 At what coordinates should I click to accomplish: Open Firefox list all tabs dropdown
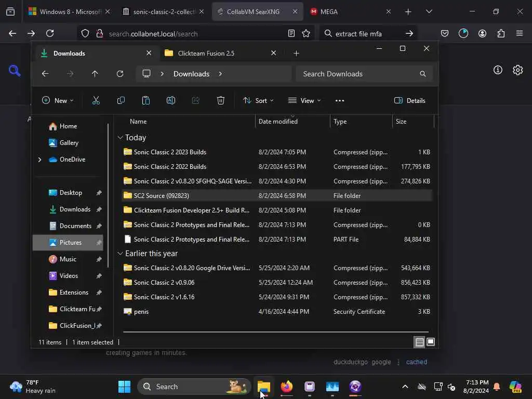(x=429, y=11)
